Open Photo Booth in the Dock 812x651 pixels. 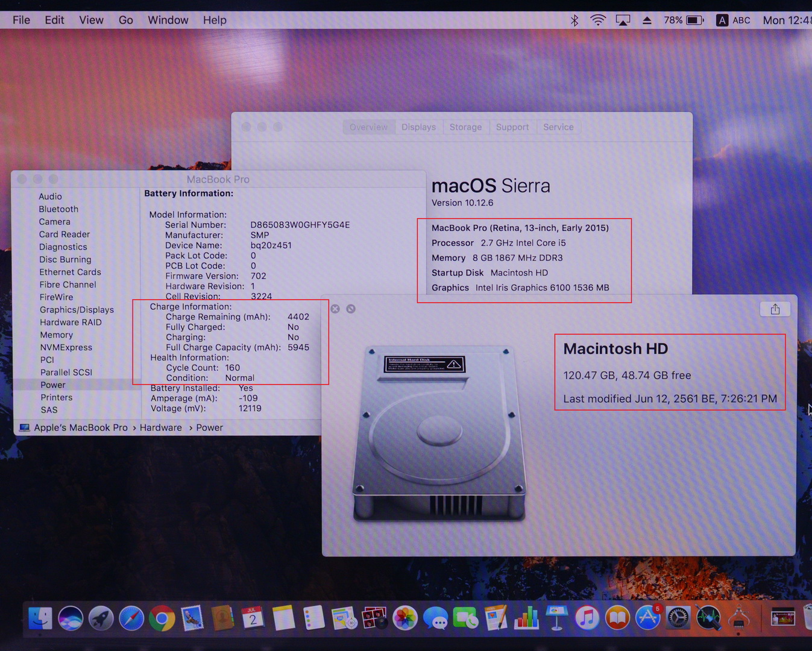click(374, 618)
